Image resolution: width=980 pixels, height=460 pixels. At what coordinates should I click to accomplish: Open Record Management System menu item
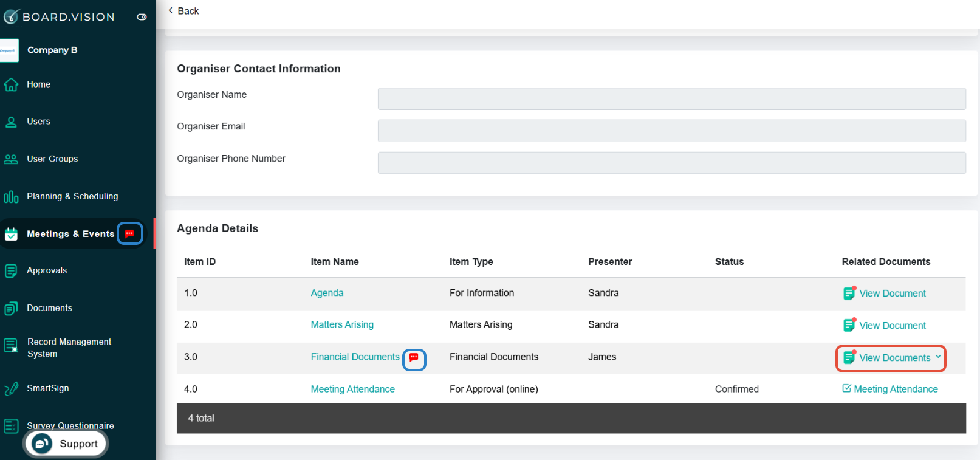pyautogui.click(x=69, y=348)
